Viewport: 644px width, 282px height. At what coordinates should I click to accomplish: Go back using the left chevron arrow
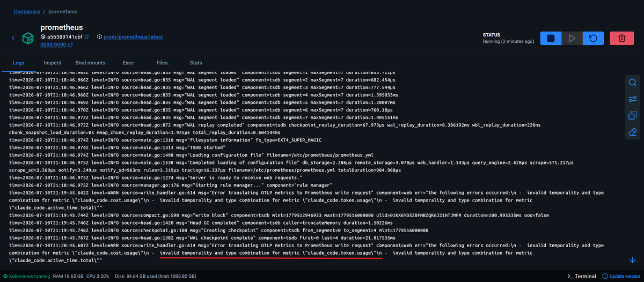pos(13,38)
